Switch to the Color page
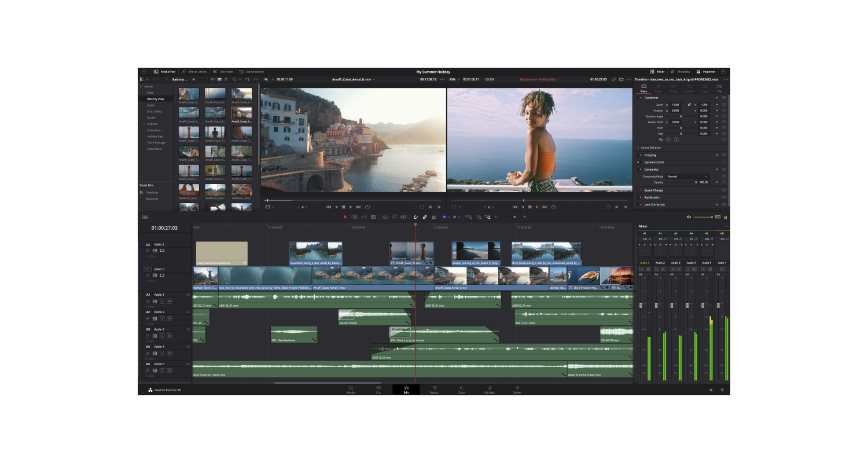 coord(462,390)
